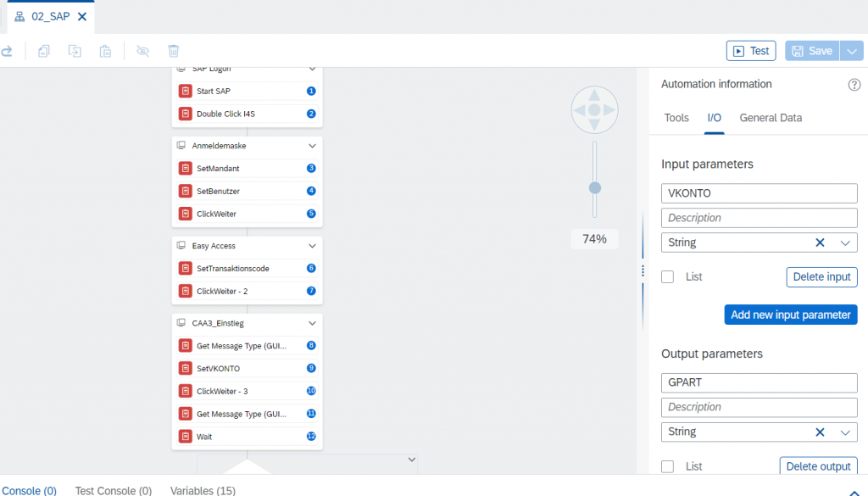Click the paste clipboard icon
Screen dimensions: 868x496
[105, 52]
